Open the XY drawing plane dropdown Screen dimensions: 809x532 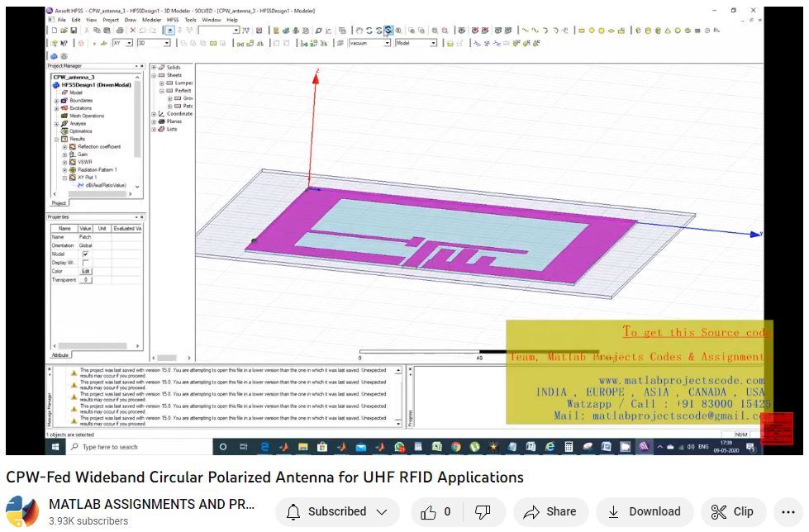131,43
